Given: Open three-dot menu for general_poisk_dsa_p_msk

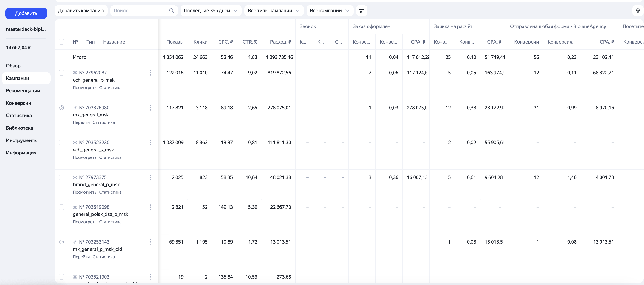Looking at the screenshot, I should click(150, 207).
